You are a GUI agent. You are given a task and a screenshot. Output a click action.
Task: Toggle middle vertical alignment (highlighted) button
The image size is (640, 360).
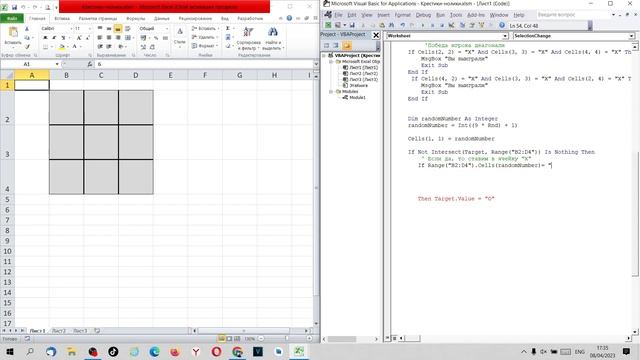point(118,29)
